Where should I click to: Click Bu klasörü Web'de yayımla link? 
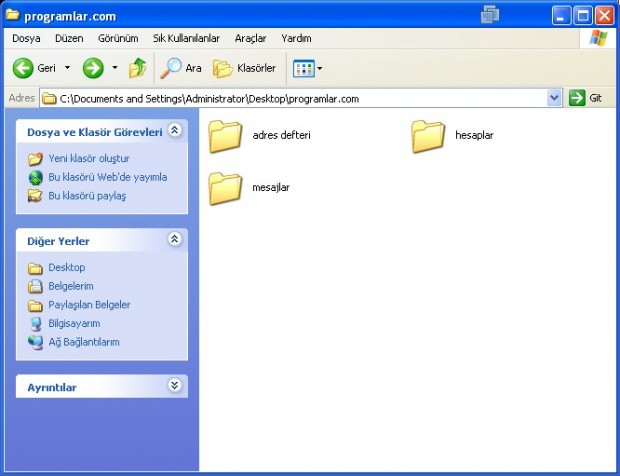point(108,177)
